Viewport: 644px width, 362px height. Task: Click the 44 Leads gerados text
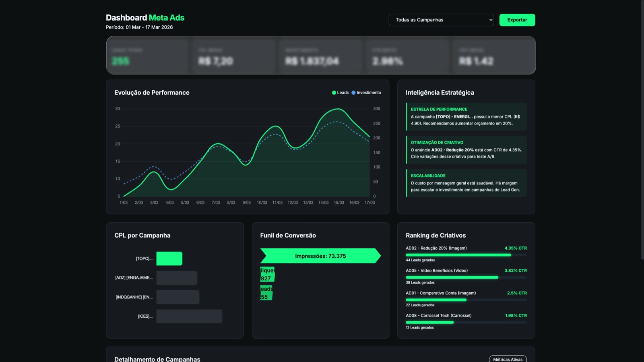tap(420, 260)
